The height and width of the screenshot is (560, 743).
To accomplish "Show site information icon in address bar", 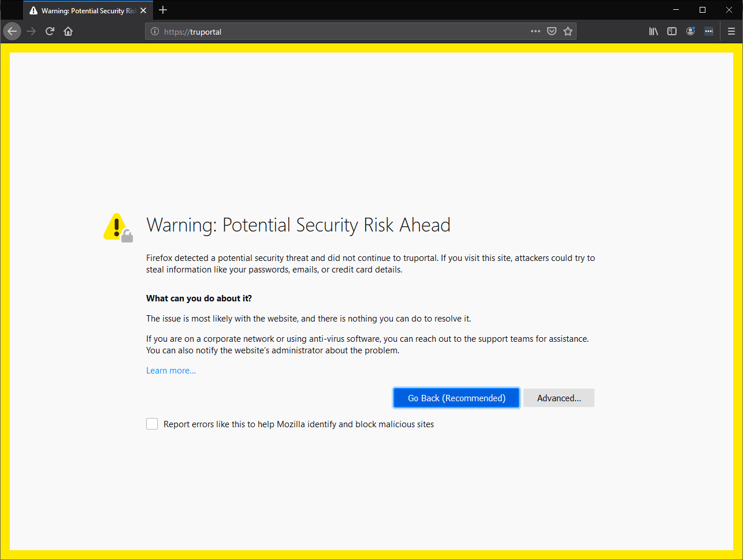I will [155, 32].
